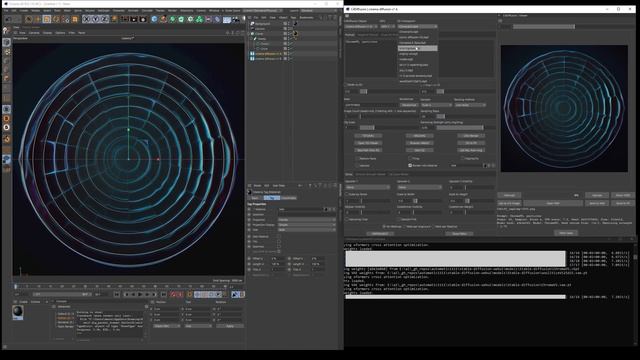This screenshot has width=640, height=360.
Task: Click the lone button below the generation info
Action: tap(566, 233)
